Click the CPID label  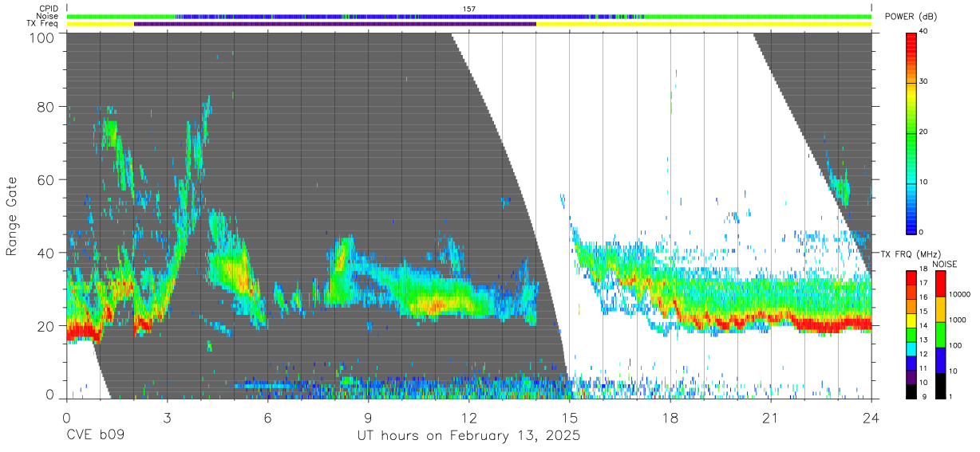[x=49, y=9]
